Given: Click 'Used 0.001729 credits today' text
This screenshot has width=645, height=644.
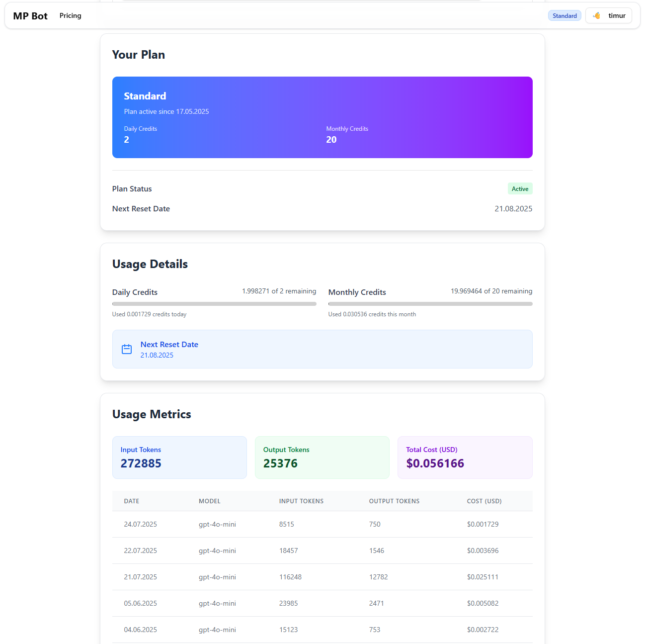Looking at the screenshot, I should (x=150, y=314).
